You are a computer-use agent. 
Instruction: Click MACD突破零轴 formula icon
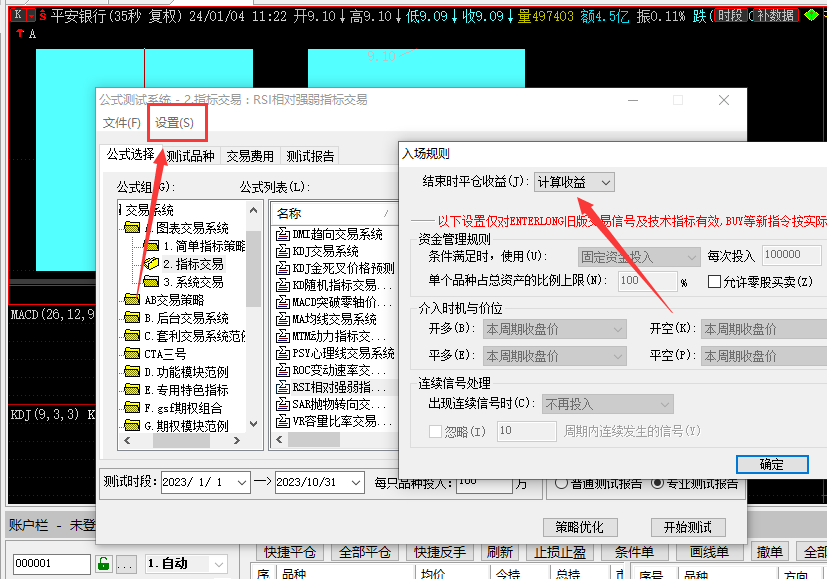283,302
